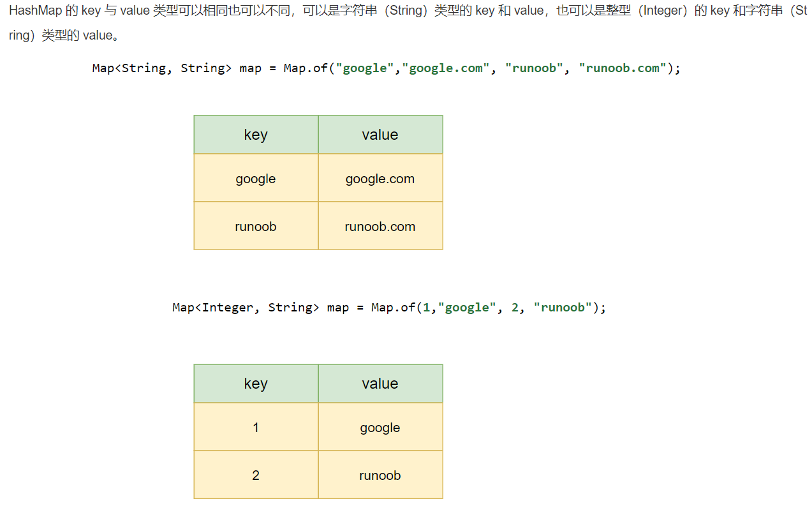Click Map<Integer, String> type declaration

coord(246,308)
